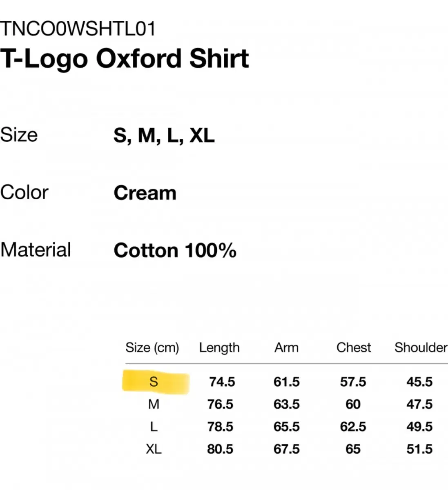Select the XL size row label in table
Screen dimensions: 448x490
[x=154, y=449]
